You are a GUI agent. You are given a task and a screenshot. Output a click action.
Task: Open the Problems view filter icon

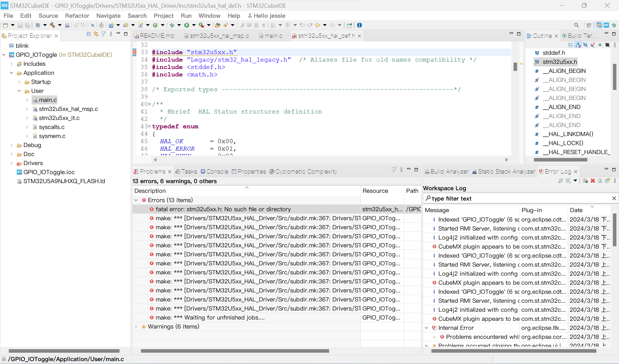pyautogui.click(x=393, y=169)
